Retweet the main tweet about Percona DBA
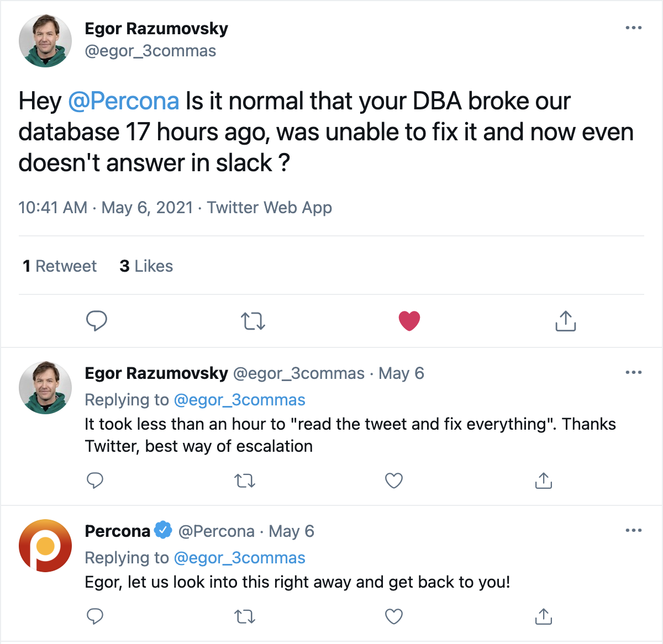663x644 pixels. [253, 321]
